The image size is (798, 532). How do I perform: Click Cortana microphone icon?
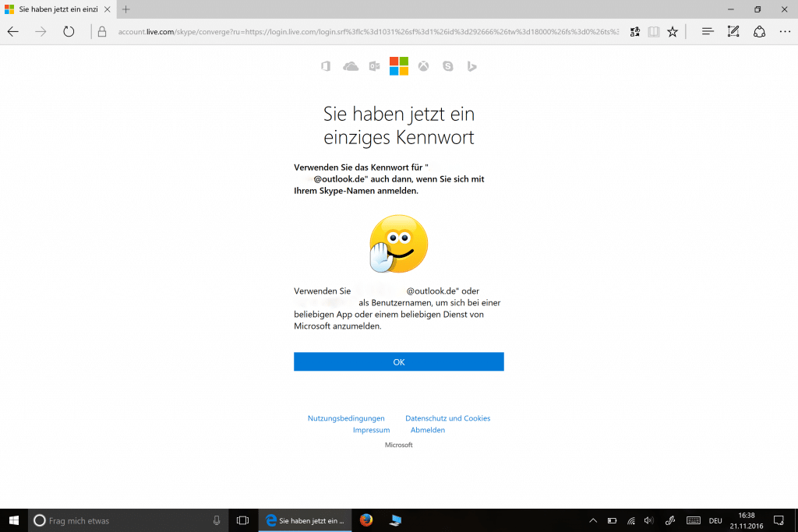[217, 520]
